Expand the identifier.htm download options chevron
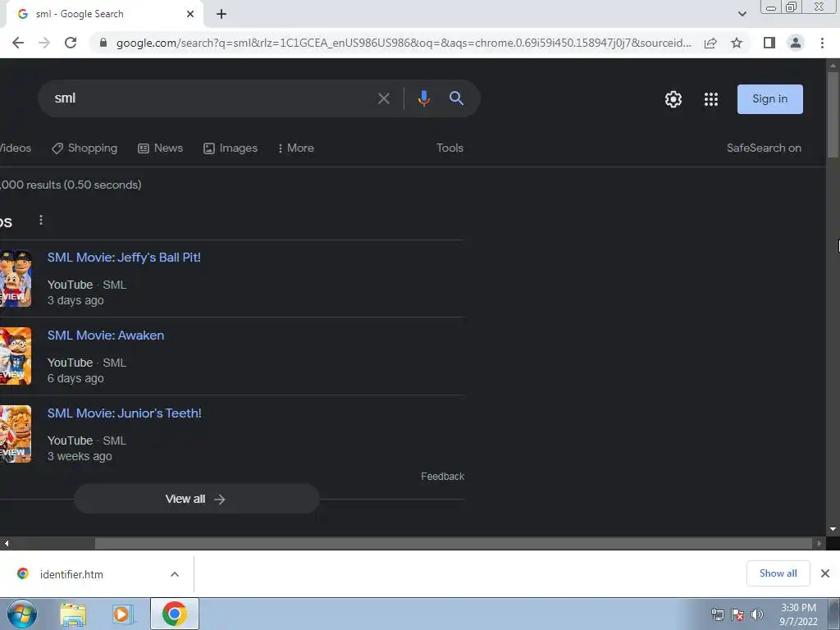This screenshot has width=840, height=630. point(175,574)
